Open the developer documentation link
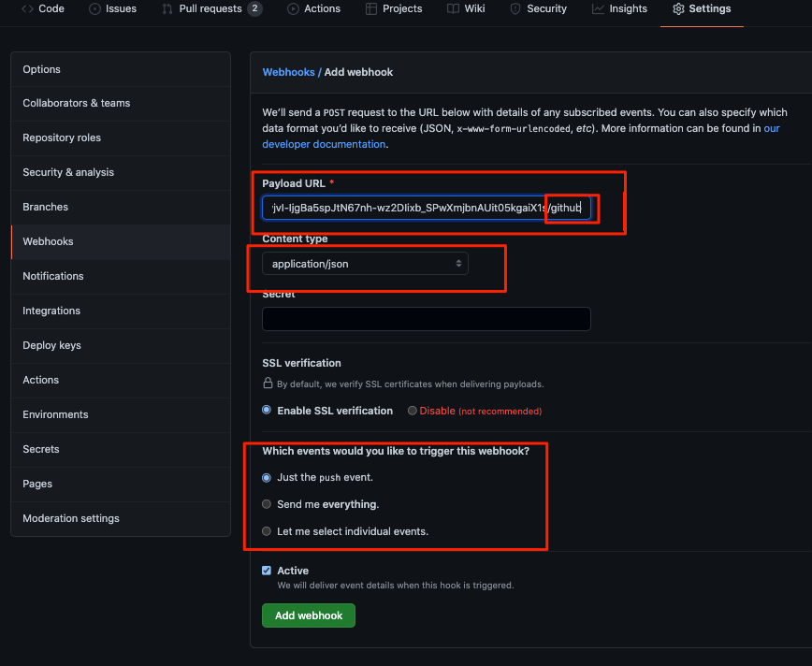 (324, 144)
